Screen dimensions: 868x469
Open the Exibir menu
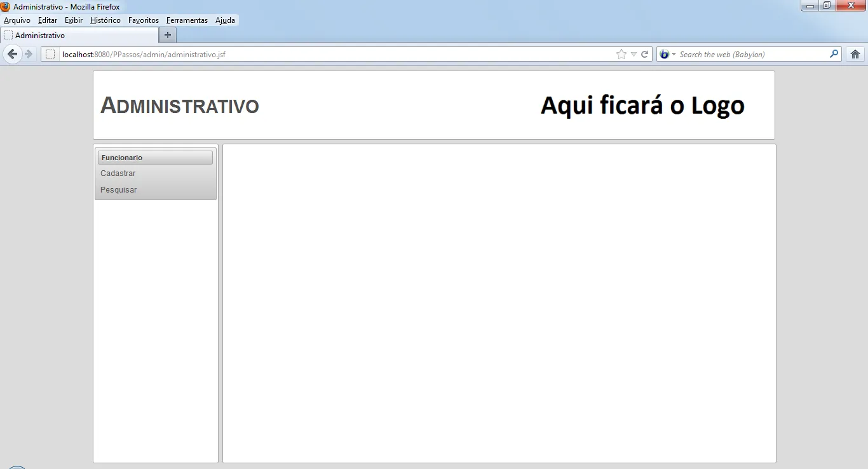click(74, 20)
